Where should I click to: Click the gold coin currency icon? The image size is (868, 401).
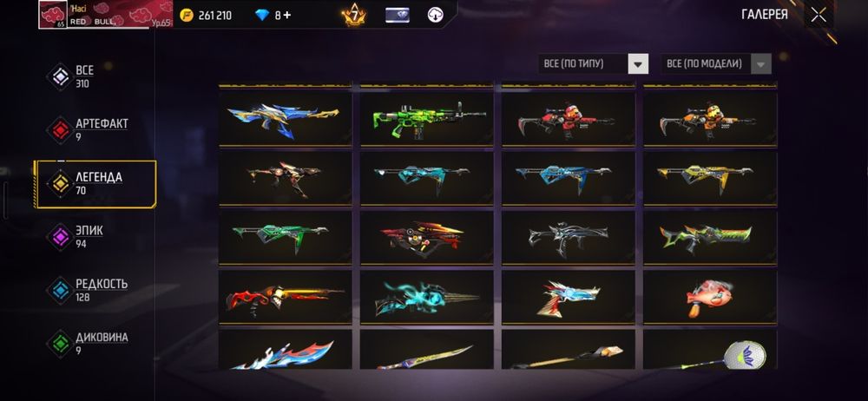coord(187,15)
